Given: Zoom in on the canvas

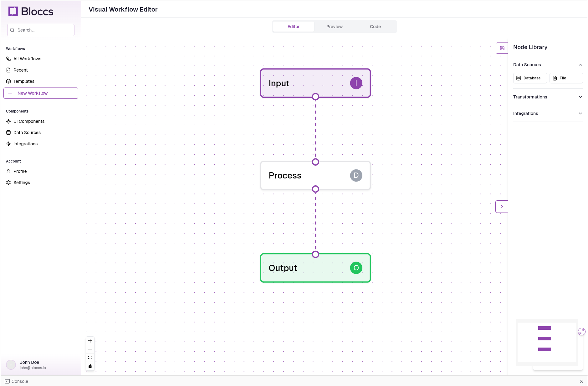Looking at the screenshot, I should [x=90, y=341].
